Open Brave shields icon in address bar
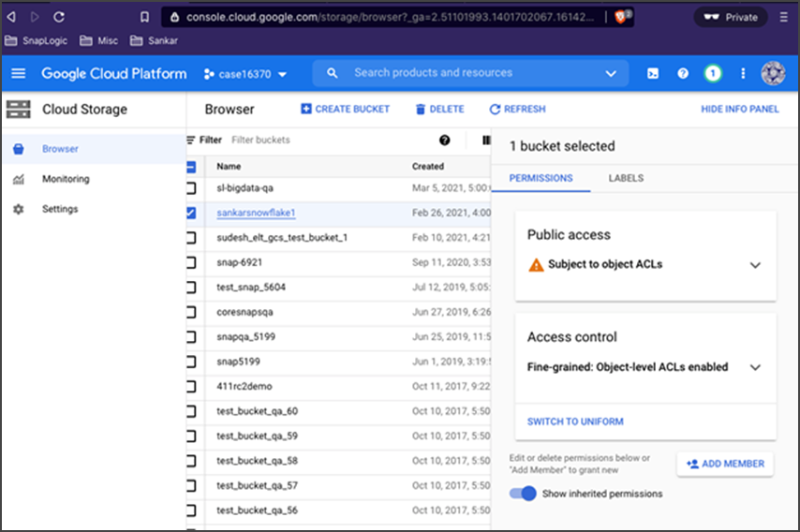Screen dimensions: 800x532 [x=622, y=17]
